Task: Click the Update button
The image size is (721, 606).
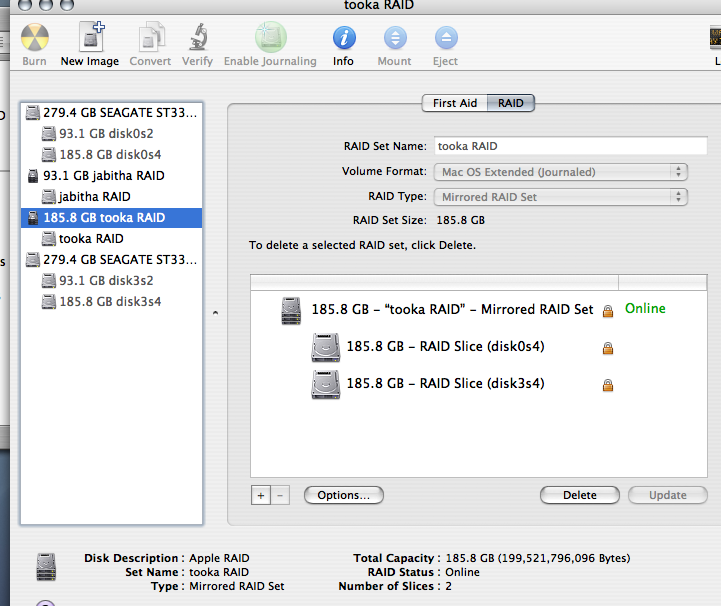Action: pyautogui.click(x=668, y=495)
